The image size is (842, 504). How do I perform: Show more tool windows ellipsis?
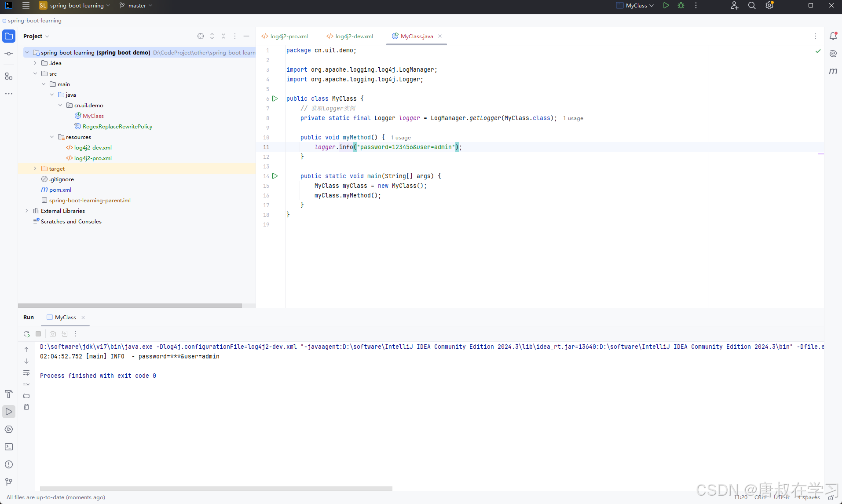coord(9,94)
